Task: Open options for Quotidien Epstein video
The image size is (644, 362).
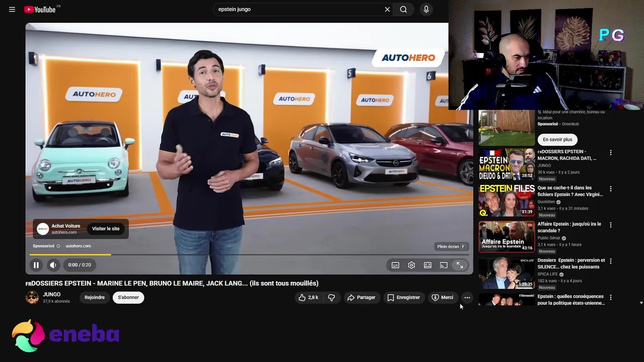Action: pyautogui.click(x=611, y=189)
